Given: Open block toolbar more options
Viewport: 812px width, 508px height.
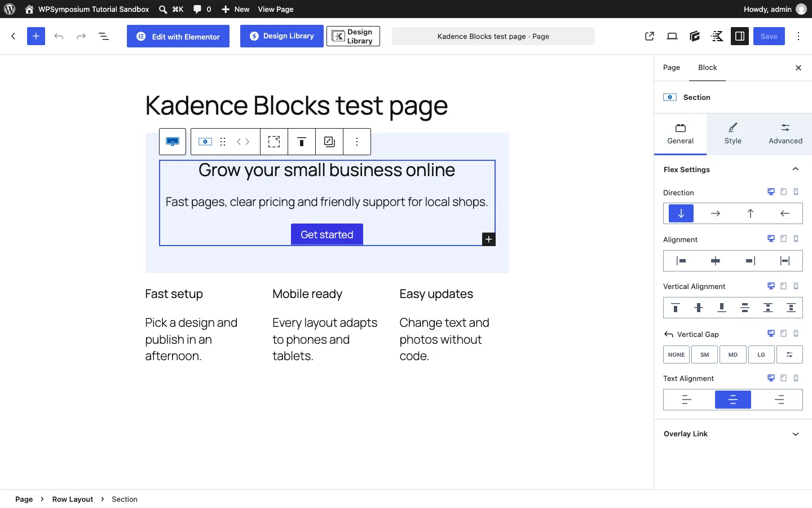Looking at the screenshot, I should (357, 142).
